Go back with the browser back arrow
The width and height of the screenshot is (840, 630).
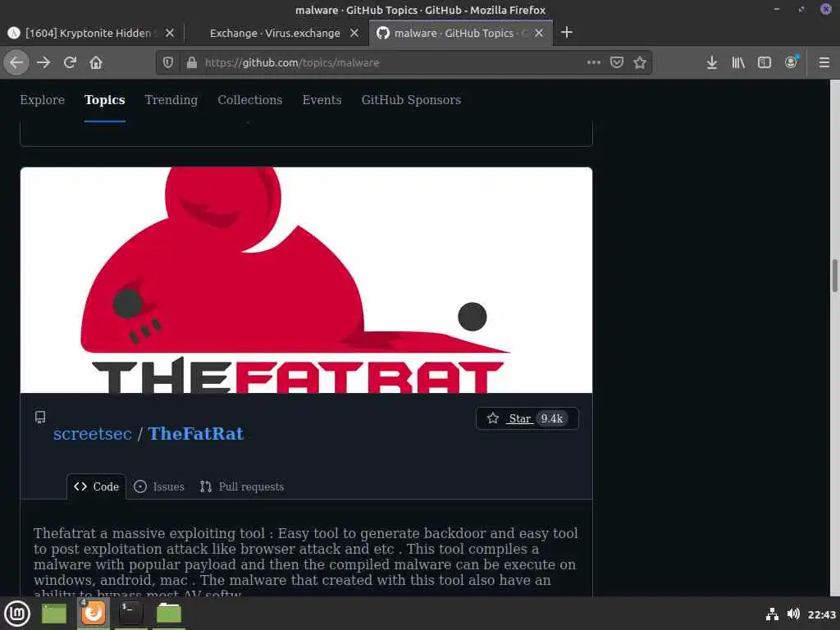coord(16,62)
